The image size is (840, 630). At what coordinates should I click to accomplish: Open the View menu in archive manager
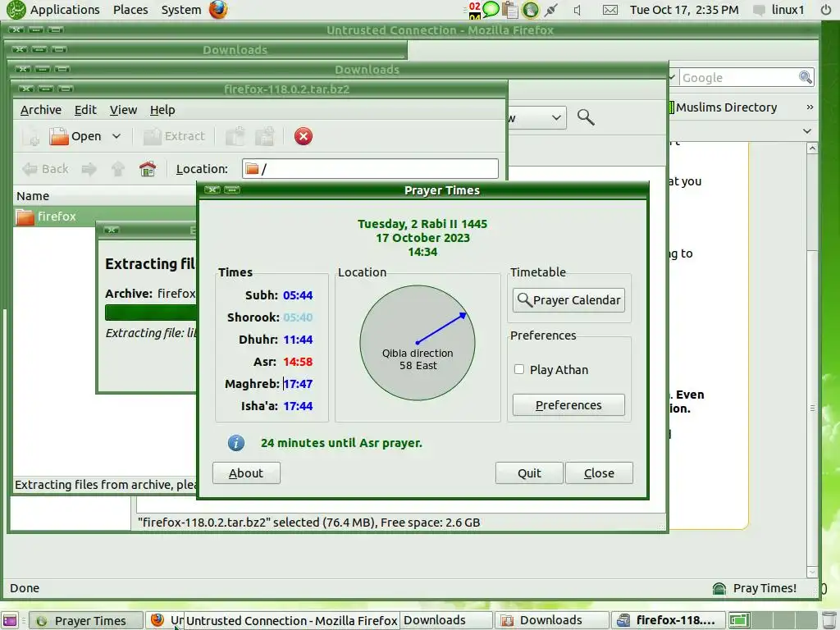tap(123, 110)
